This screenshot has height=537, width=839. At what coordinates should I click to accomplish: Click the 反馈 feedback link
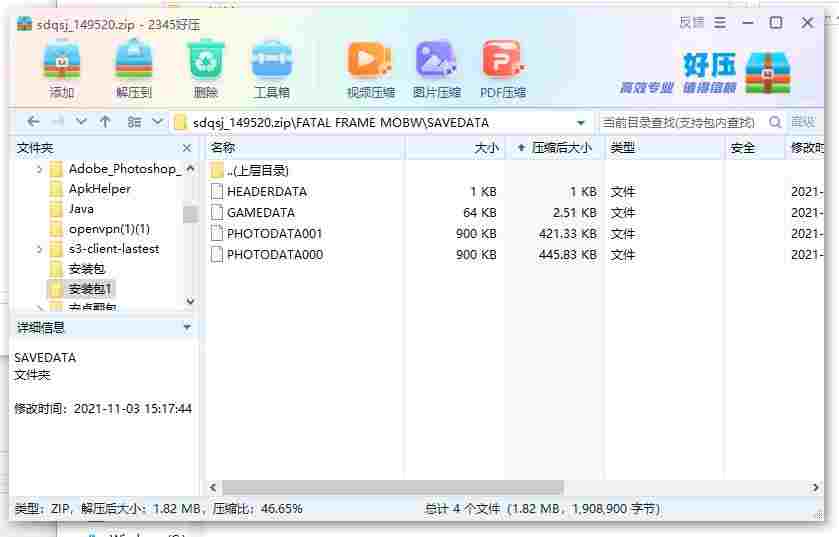tap(691, 22)
